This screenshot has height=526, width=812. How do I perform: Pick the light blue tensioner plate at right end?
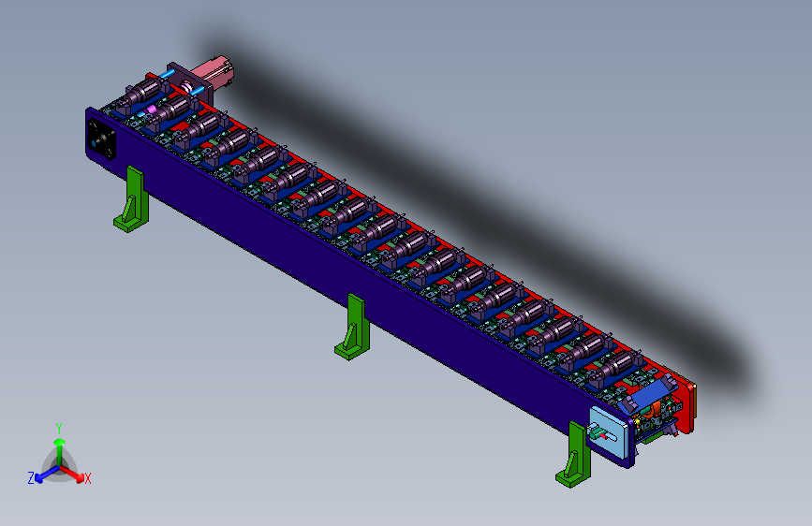tap(609, 432)
